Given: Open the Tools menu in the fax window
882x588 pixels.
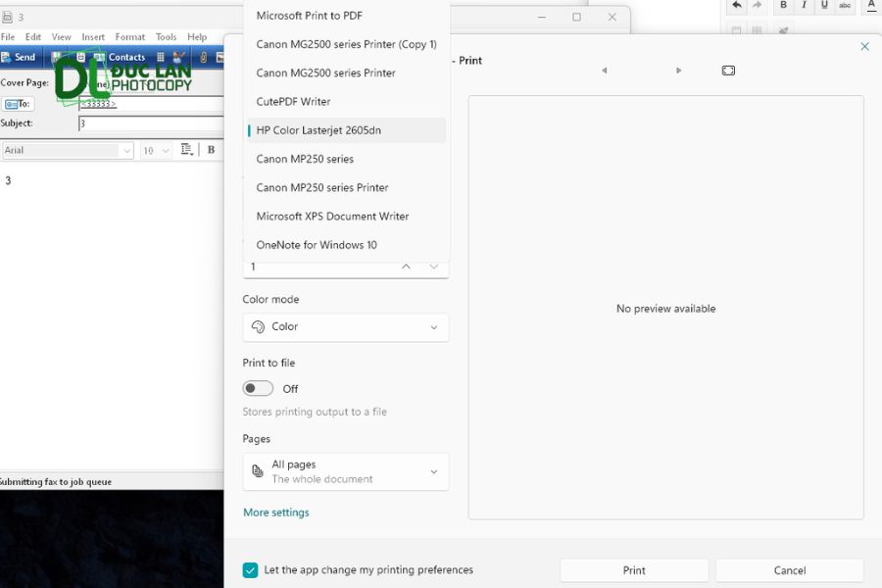Looking at the screenshot, I should [x=166, y=36].
